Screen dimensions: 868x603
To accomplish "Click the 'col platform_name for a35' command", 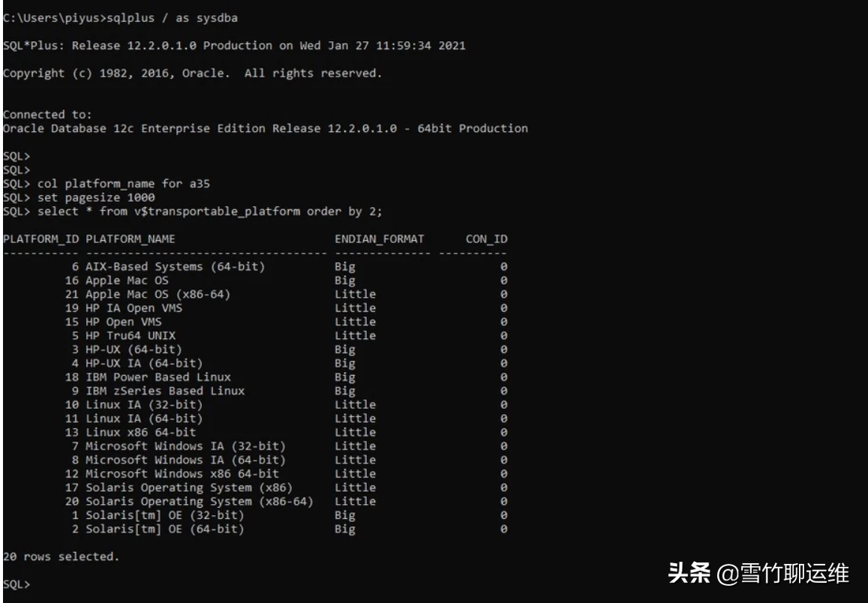I will tap(124, 184).
